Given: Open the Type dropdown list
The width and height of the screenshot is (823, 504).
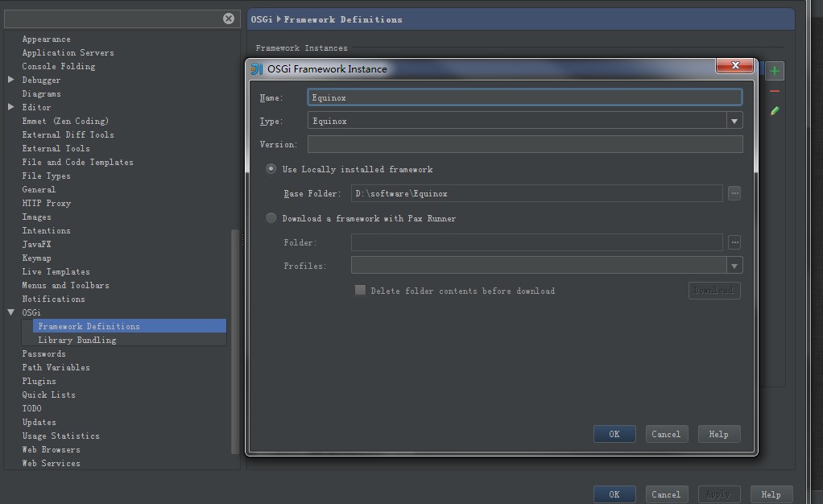Looking at the screenshot, I should coord(734,121).
